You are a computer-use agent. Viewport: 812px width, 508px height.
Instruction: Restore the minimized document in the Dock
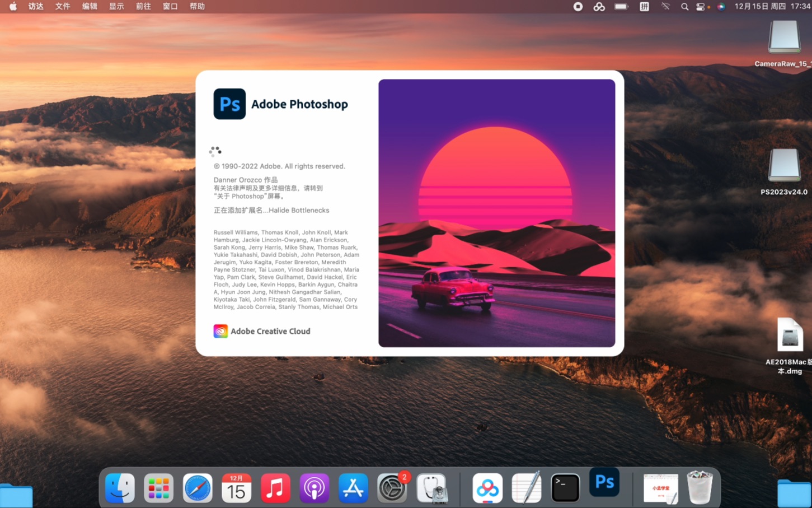click(660, 488)
